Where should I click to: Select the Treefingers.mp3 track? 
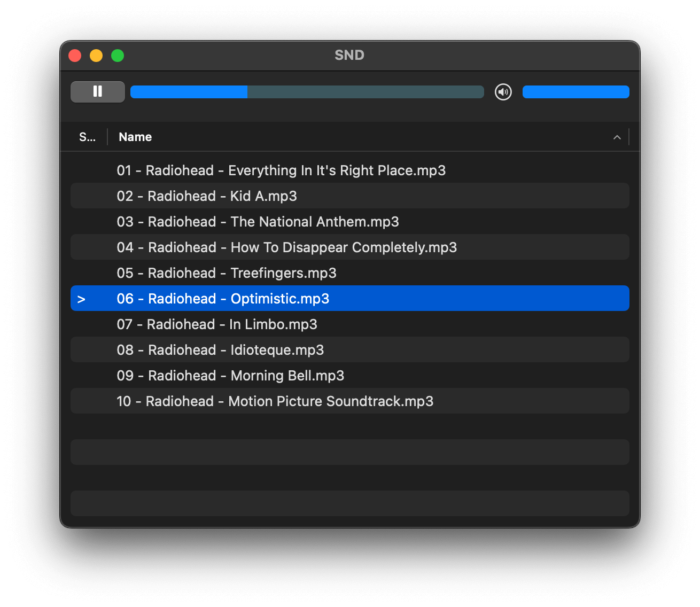point(227,273)
